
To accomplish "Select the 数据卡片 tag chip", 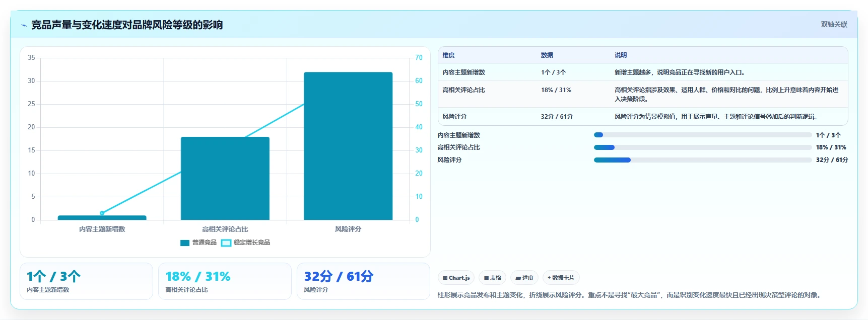I will coord(561,278).
